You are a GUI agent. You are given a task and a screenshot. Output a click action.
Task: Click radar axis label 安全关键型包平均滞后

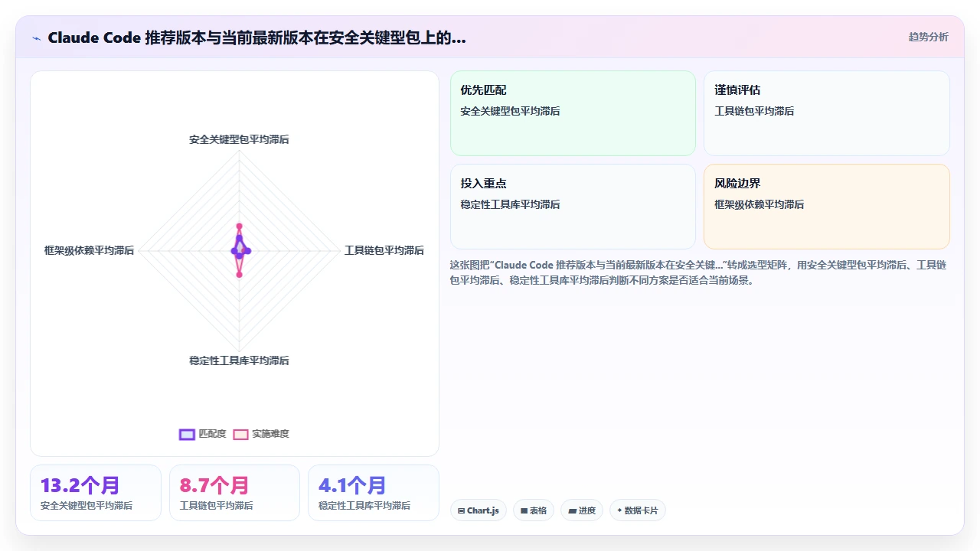pyautogui.click(x=239, y=139)
